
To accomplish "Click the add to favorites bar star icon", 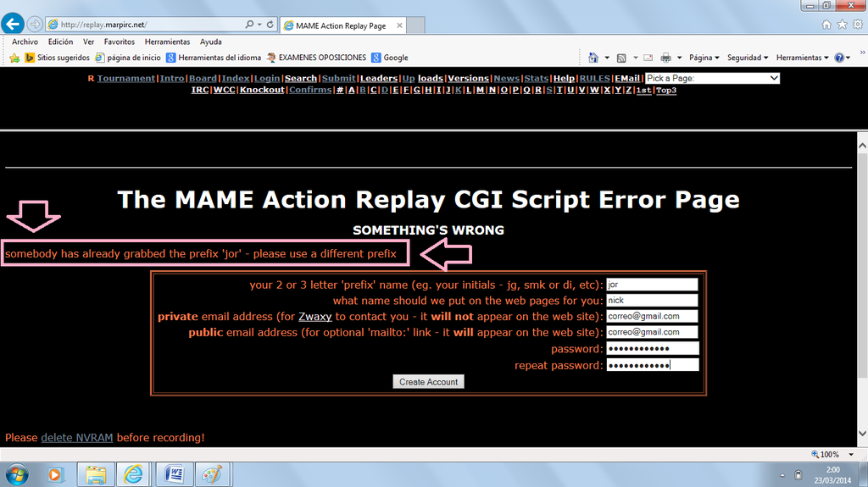I will (14, 58).
